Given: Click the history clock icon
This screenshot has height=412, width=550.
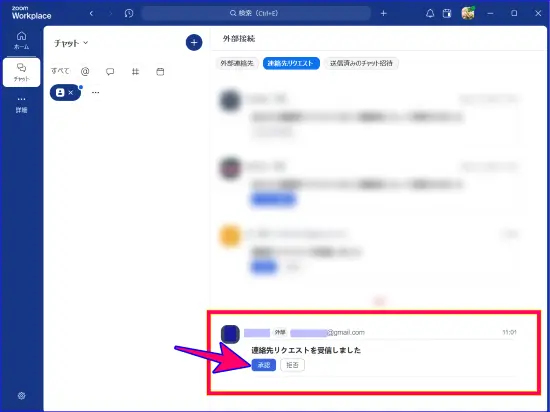Looking at the screenshot, I should (x=129, y=13).
